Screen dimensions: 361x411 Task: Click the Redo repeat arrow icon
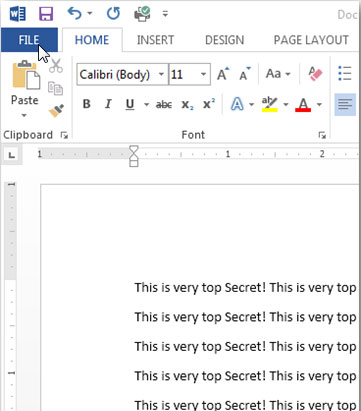(113, 14)
